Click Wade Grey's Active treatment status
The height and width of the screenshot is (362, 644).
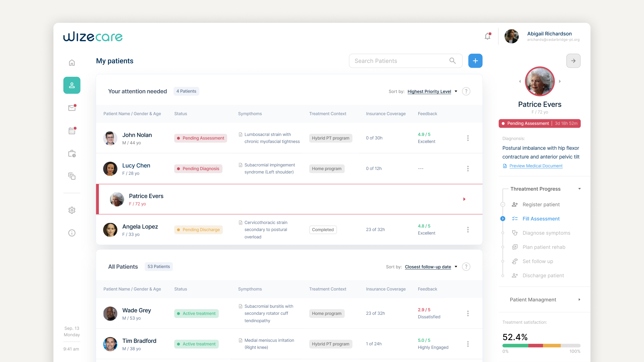(x=196, y=313)
